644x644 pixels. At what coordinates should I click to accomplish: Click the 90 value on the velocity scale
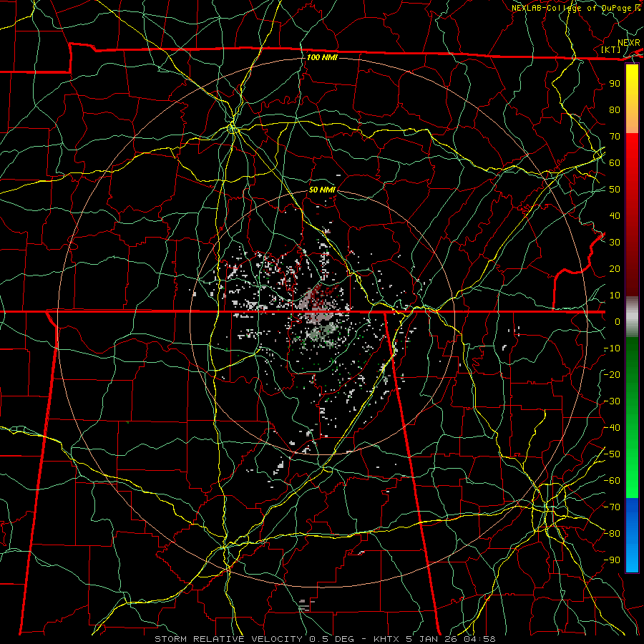tap(615, 84)
